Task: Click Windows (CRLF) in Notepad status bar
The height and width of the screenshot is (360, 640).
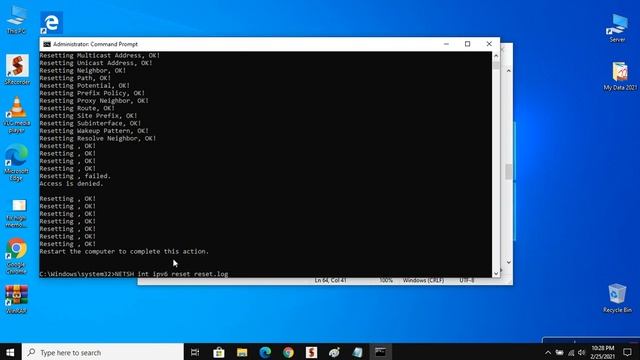Action: pyautogui.click(x=423, y=280)
